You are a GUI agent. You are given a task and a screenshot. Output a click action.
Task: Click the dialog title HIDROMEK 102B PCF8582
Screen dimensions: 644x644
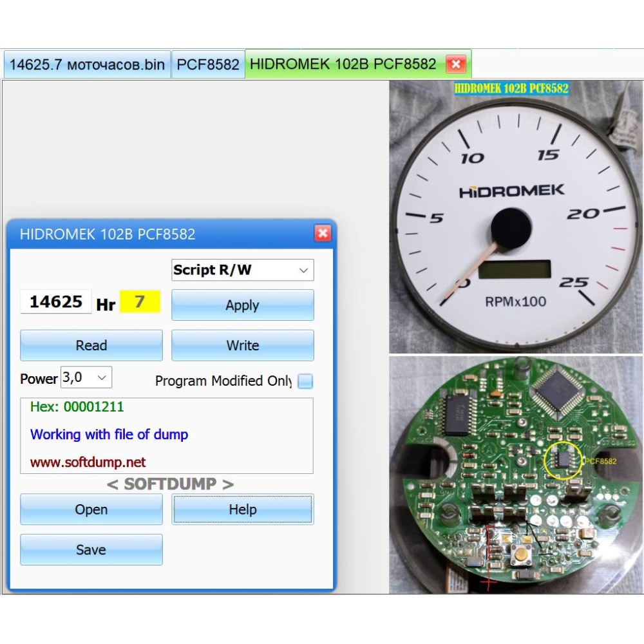pyautogui.click(x=108, y=234)
